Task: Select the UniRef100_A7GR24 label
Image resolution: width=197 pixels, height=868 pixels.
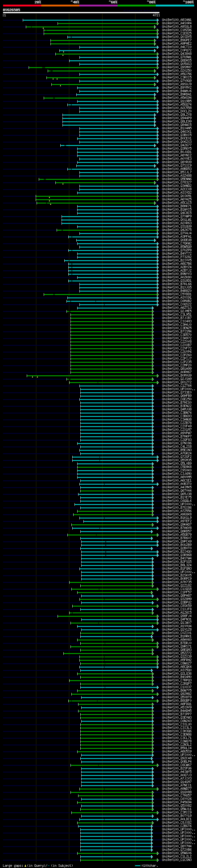Action: click(176, 454)
